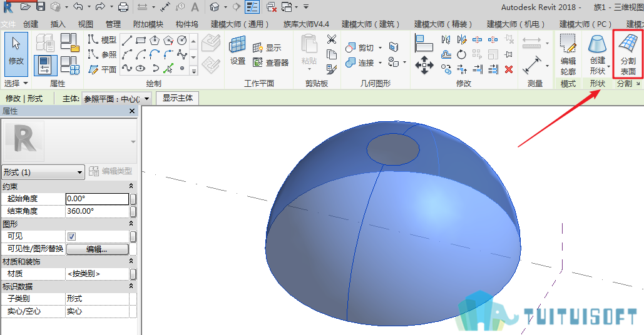Select the Ellipse draw tool
This screenshot has width=644, height=335.
pyautogui.click(x=141, y=68)
